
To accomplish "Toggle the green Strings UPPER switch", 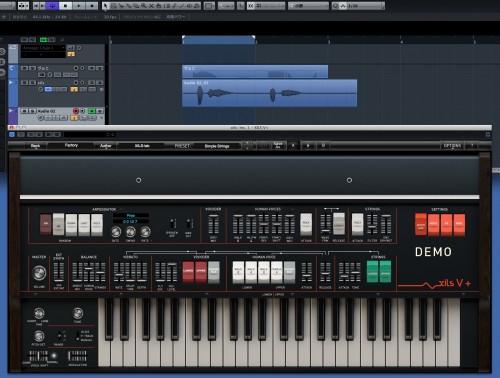I will click(x=385, y=271).
